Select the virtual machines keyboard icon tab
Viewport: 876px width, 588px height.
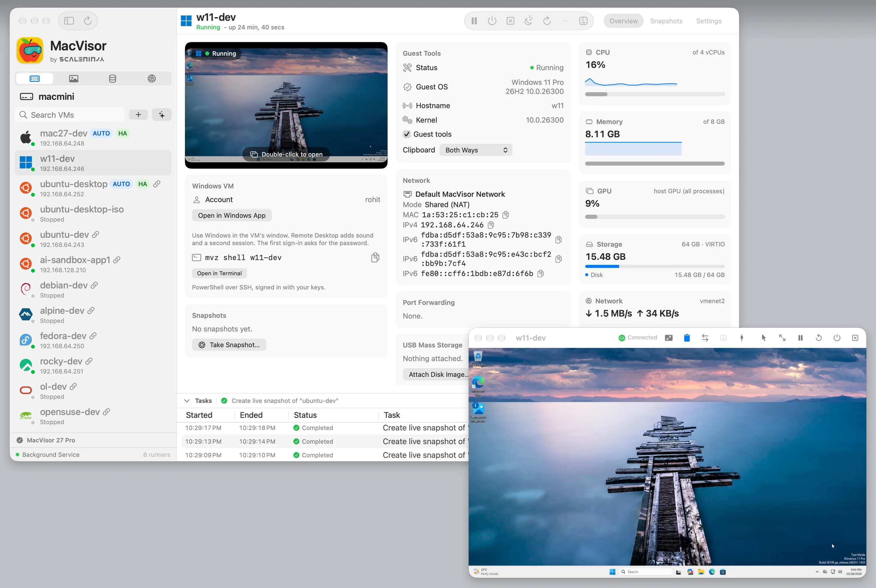34,78
